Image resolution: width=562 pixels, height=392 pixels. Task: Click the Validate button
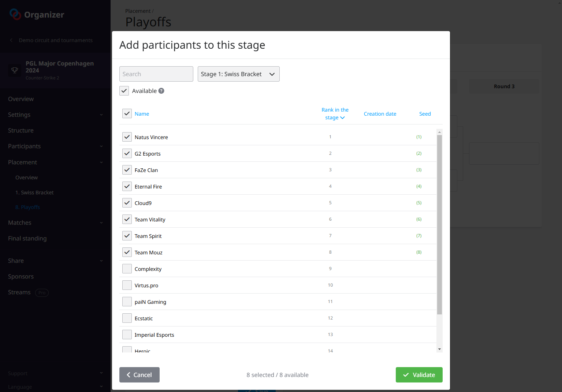pos(419,375)
